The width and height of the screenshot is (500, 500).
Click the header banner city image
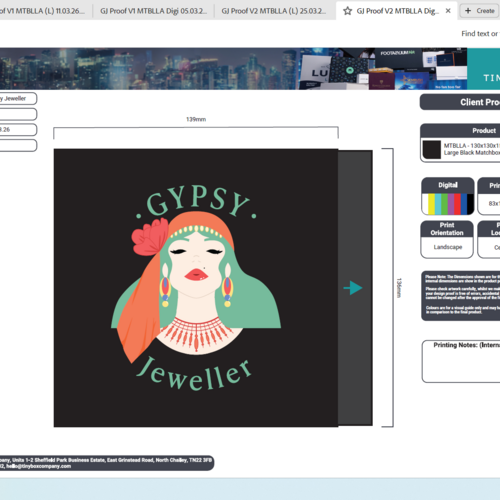click(149, 69)
